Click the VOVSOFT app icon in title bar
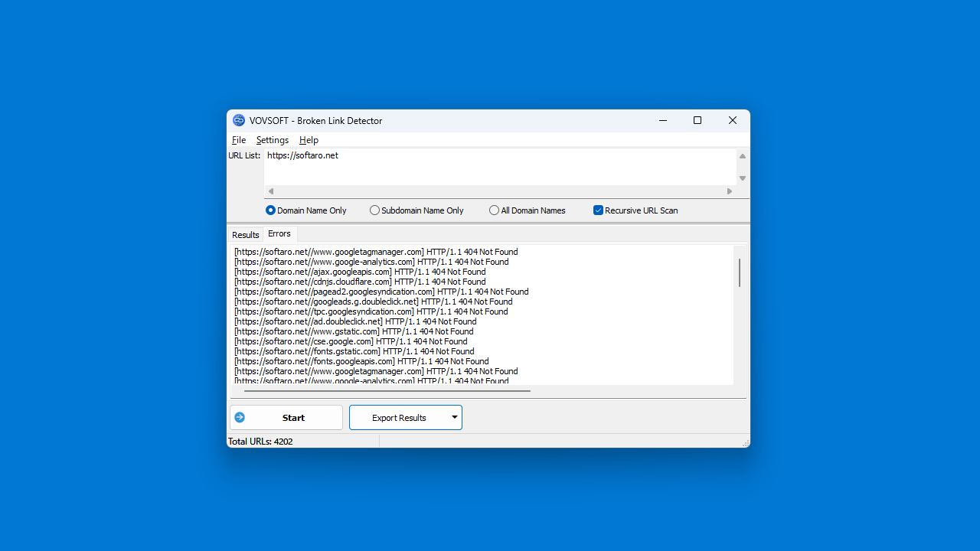This screenshot has width=980, height=551. point(239,120)
